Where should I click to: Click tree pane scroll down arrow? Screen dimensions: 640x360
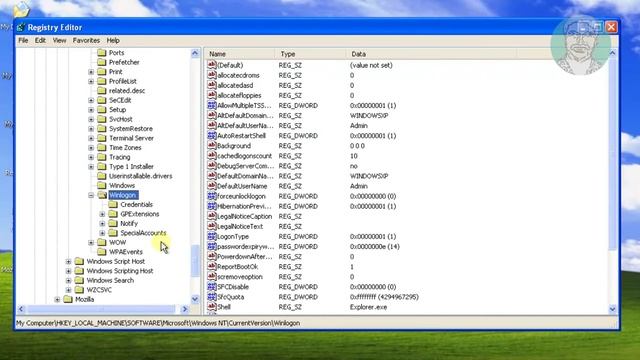point(195,299)
